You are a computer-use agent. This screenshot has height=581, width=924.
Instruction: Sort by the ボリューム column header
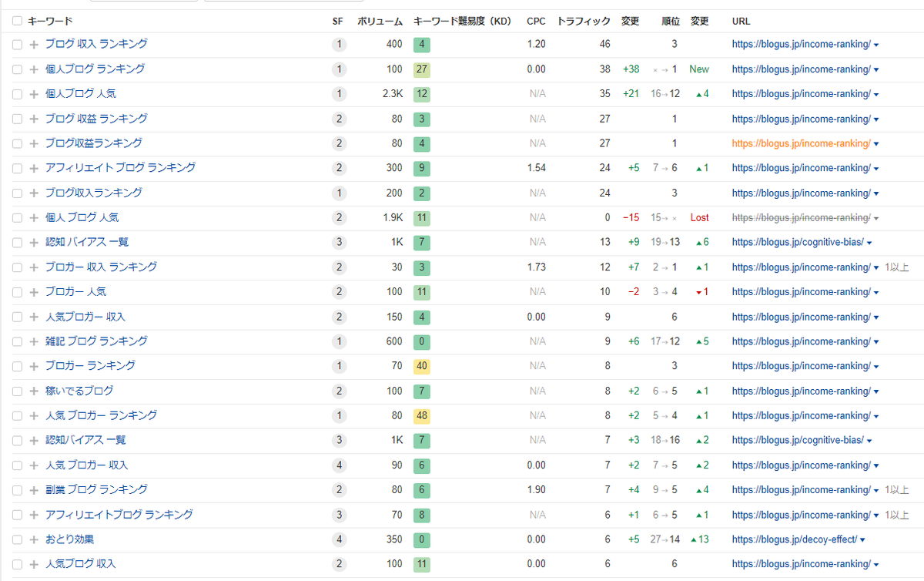[379, 22]
